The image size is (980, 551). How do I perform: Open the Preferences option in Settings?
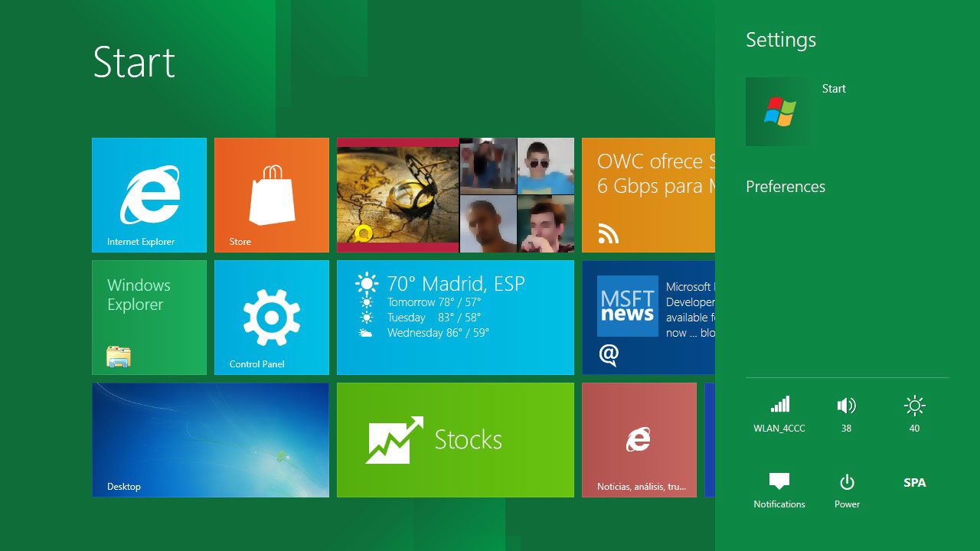coord(786,187)
